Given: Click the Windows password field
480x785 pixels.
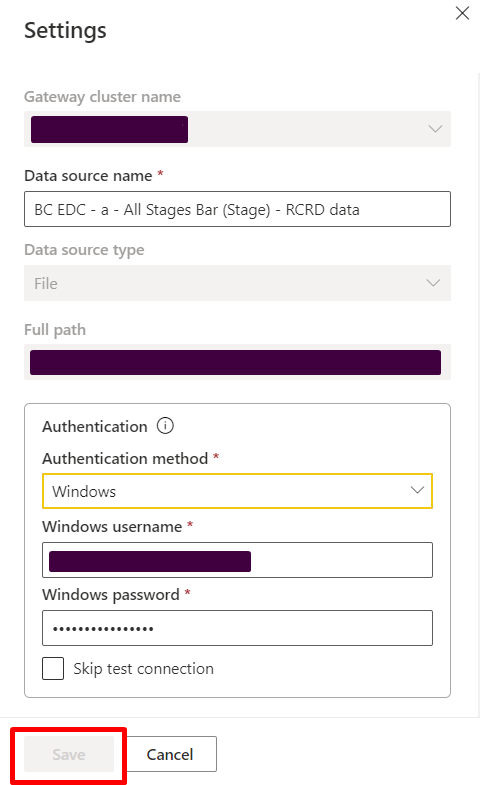Looking at the screenshot, I should coord(237,628).
